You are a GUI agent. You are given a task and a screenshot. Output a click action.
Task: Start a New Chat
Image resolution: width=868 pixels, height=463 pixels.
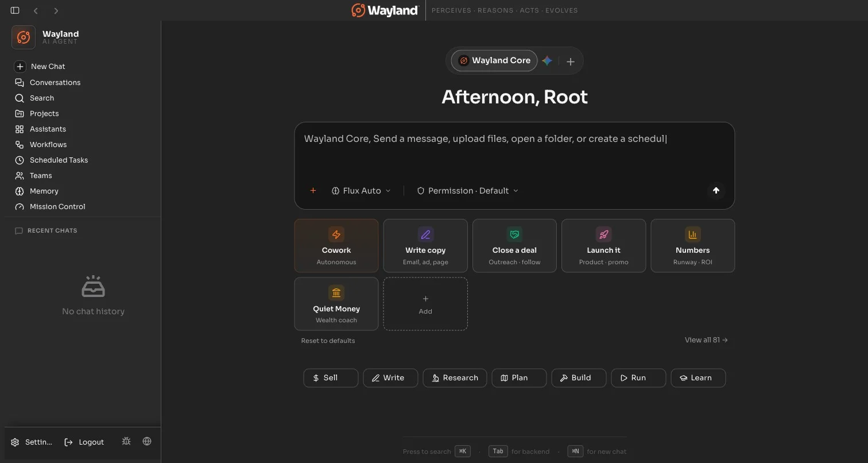(x=82, y=67)
